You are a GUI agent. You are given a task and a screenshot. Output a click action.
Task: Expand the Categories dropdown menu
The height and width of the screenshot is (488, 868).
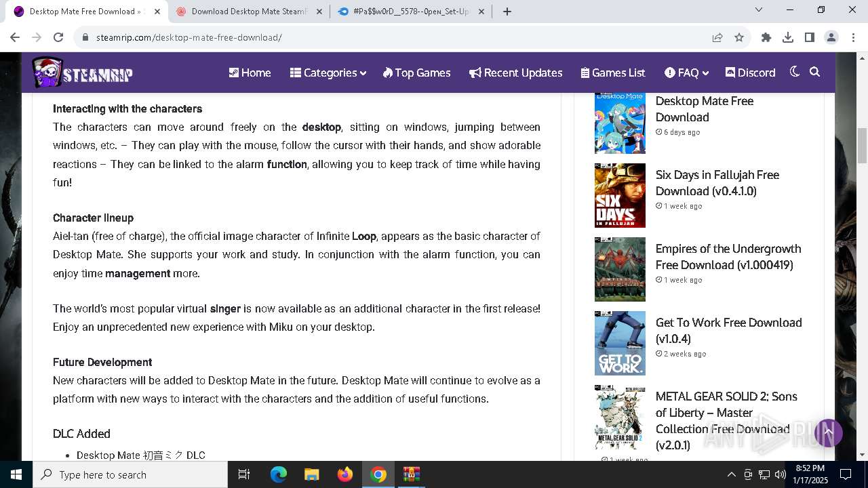pyautogui.click(x=328, y=73)
